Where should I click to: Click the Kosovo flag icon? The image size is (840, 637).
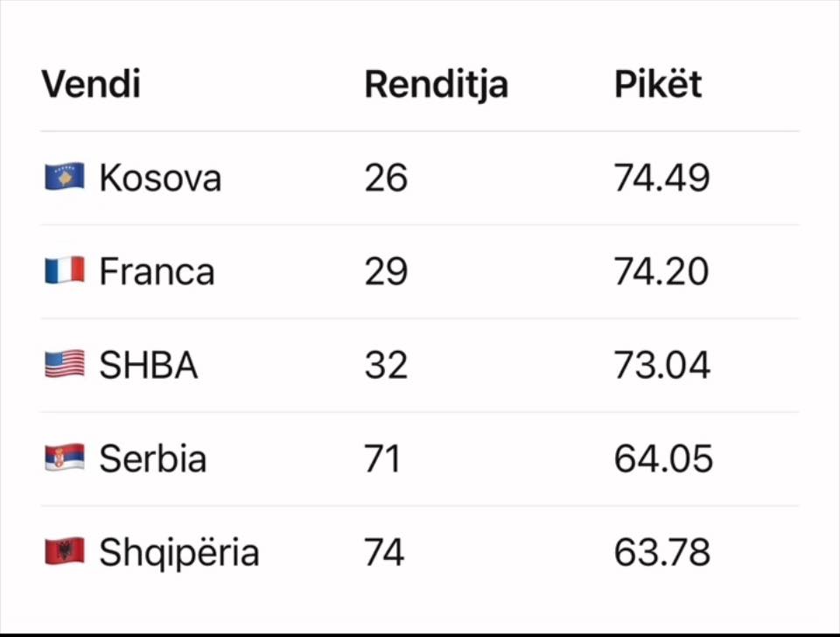coord(65,178)
